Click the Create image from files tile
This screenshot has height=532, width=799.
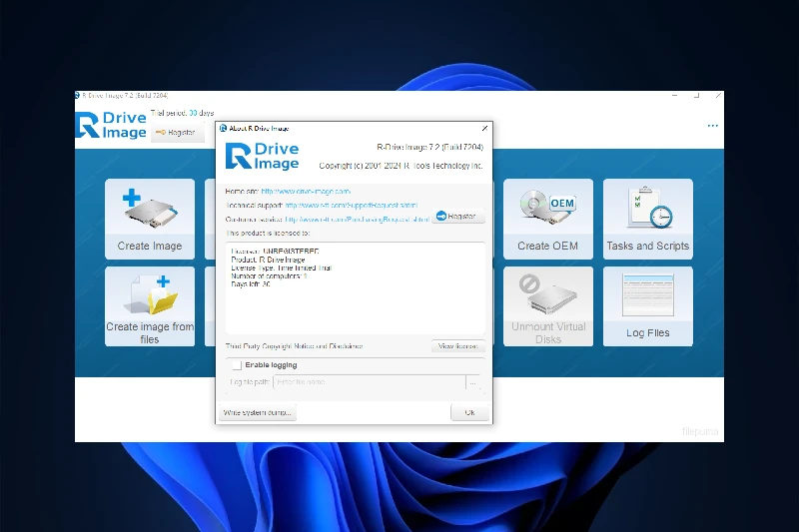click(150, 306)
